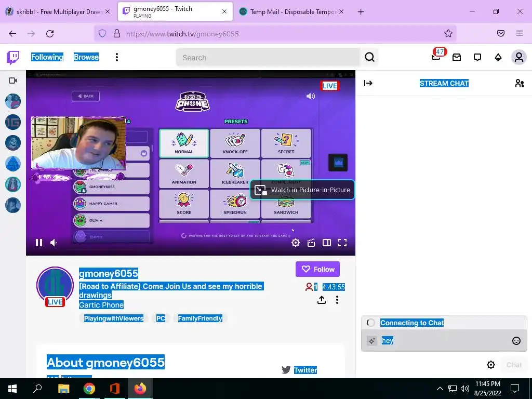Open a new browser tab with plus
This screenshot has height=399, width=532.
click(361, 11)
